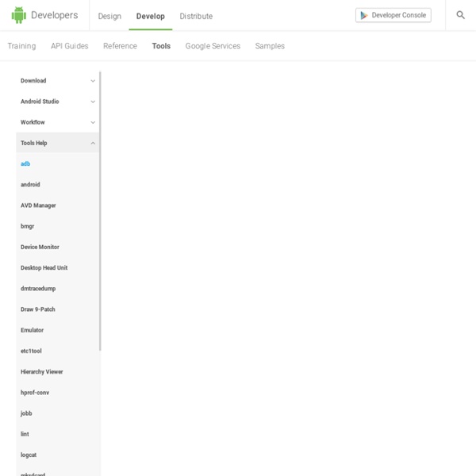
Task: Open the Desktop Head Unit page
Action: tap(44, 268)
